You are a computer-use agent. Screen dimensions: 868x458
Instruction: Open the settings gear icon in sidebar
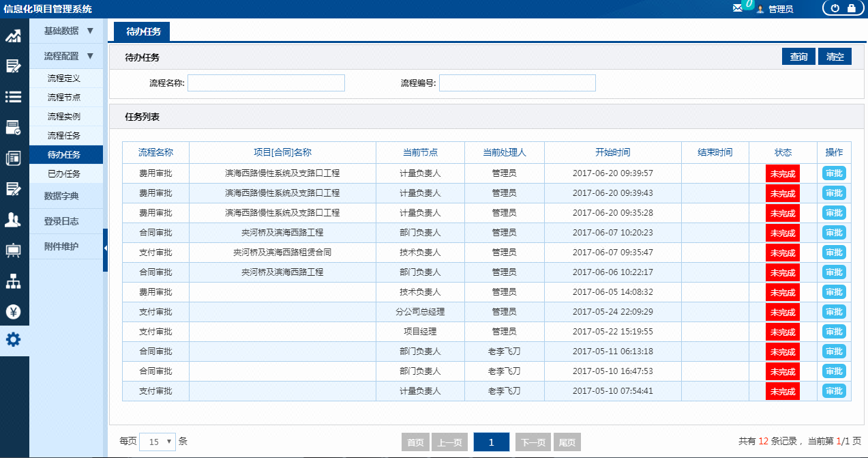tap(14, 340)
